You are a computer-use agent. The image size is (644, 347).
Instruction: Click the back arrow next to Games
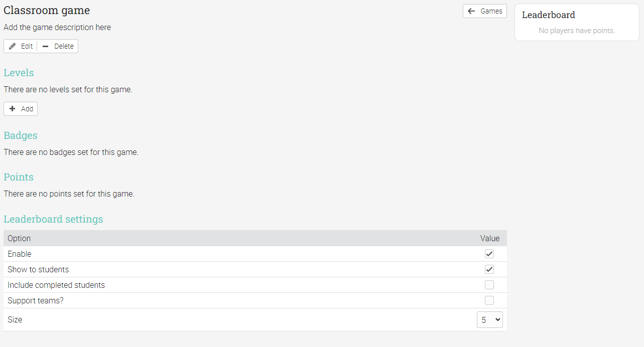[x=471, y=11]
